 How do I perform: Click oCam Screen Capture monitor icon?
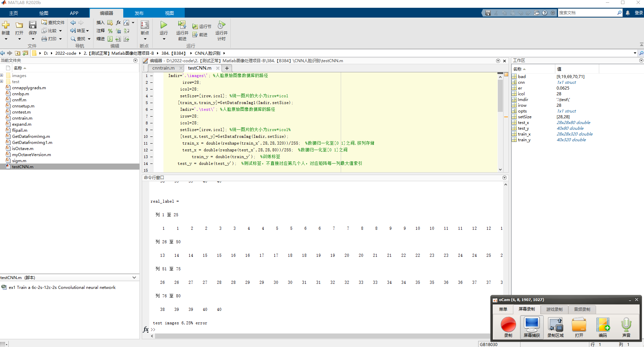[x=532, y=325]
